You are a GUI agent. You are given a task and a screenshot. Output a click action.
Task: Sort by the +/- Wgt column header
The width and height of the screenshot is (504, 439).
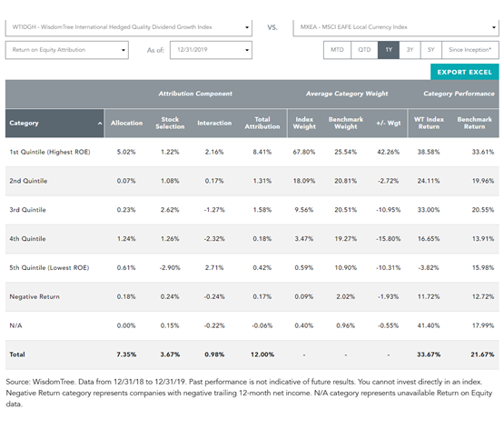tap(389, 124)
